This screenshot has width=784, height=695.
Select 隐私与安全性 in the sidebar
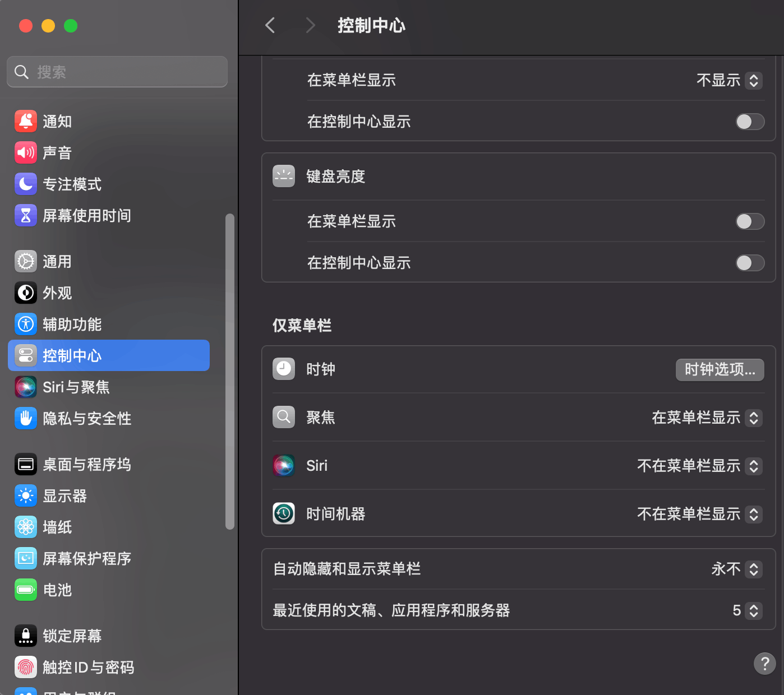tap(87, 418)
